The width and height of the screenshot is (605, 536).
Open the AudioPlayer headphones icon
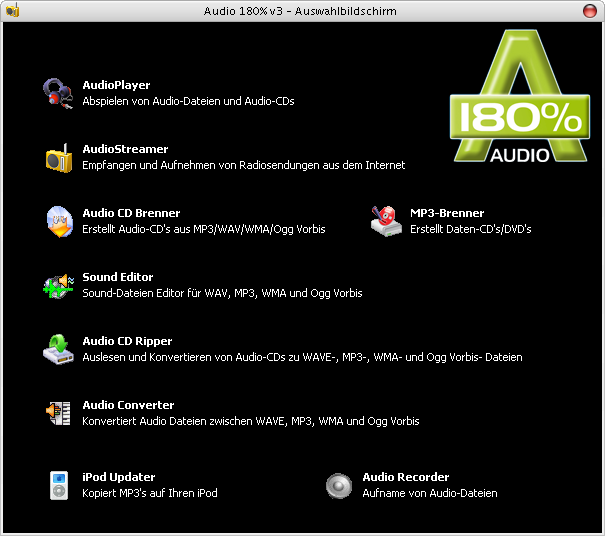(58, 93)
